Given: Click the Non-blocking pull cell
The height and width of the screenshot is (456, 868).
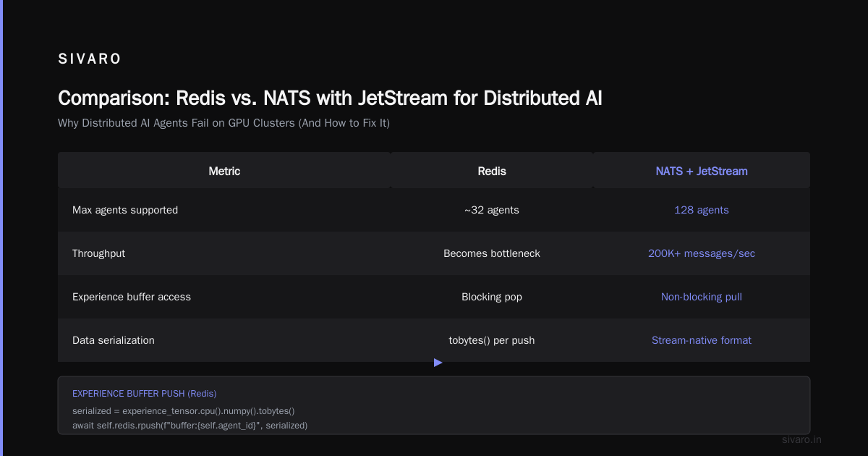Looking at the screenshot, I should 702,297.
